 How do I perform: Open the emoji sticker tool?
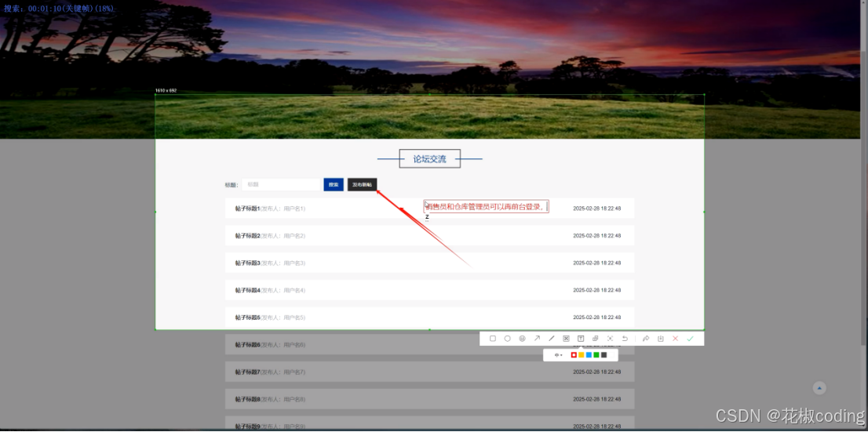coord(522,339)
